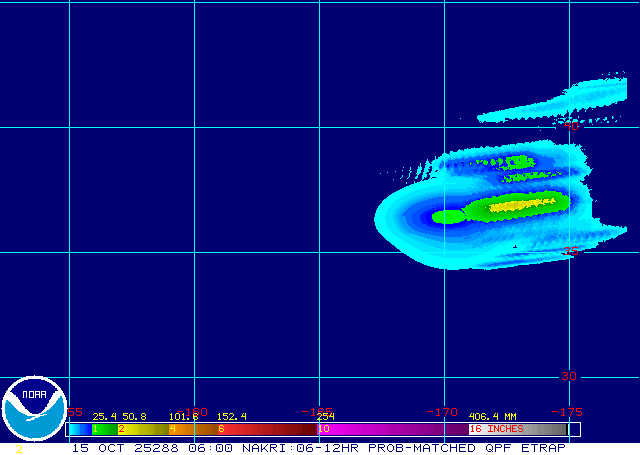This screenshot has width=640, height=455.
Task: Click the -170 longitude axis label
Action: coord(443,411)
